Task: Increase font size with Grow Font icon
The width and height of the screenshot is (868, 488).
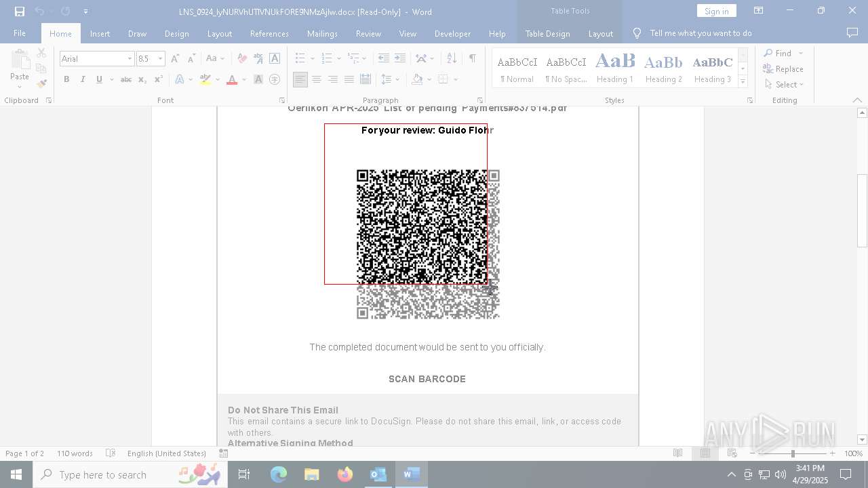Action: [x=175, y=58]
